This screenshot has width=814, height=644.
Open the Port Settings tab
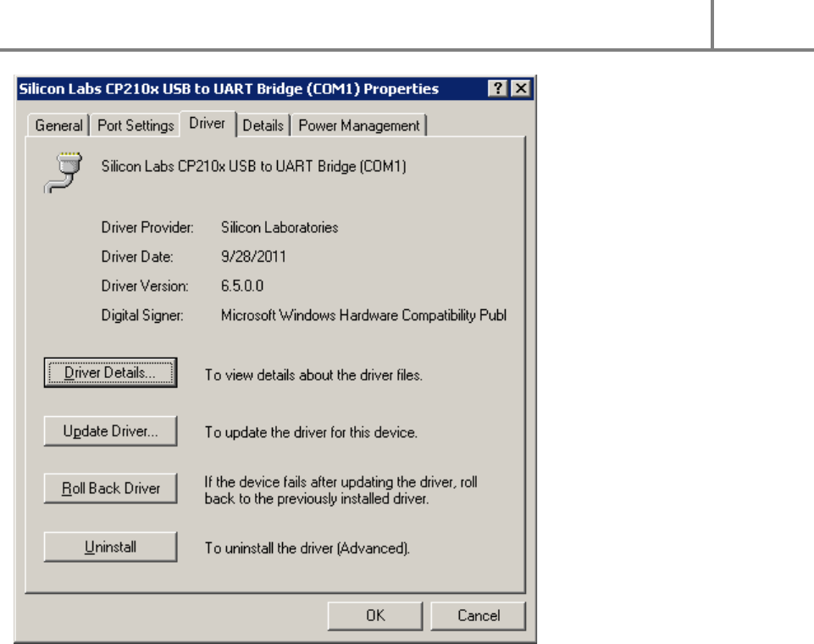click(136, 125)
